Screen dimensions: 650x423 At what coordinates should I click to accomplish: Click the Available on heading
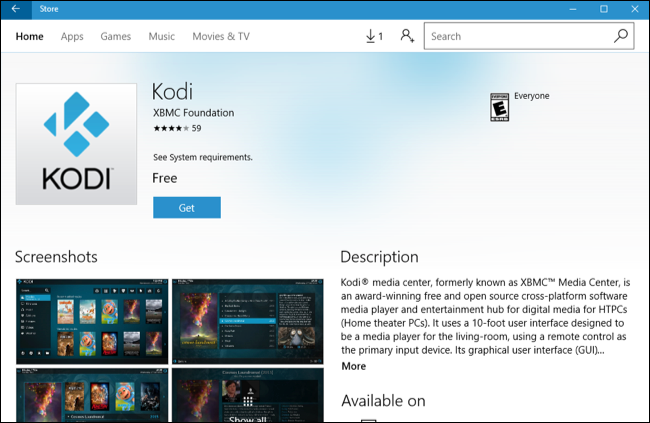[x=383, y=401]
